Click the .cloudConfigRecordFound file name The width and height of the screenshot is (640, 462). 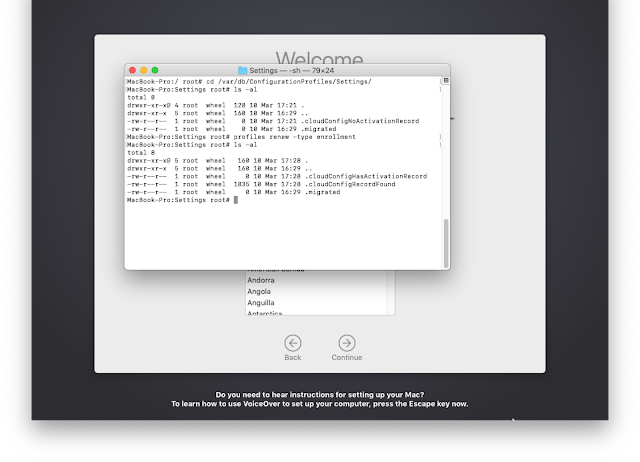350,184
